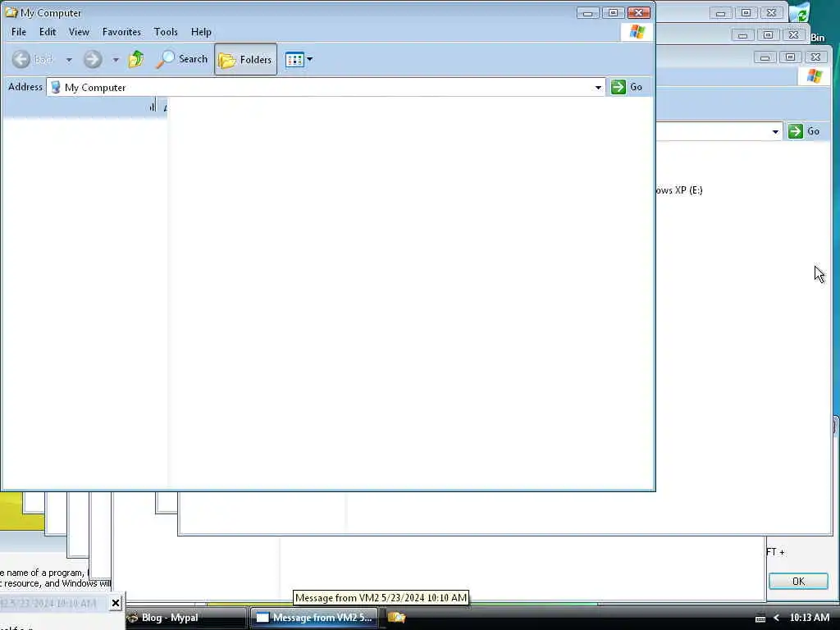The image size is (840, 630).
Task: Toggle the Folders pane button
Action: click(246, 59)
